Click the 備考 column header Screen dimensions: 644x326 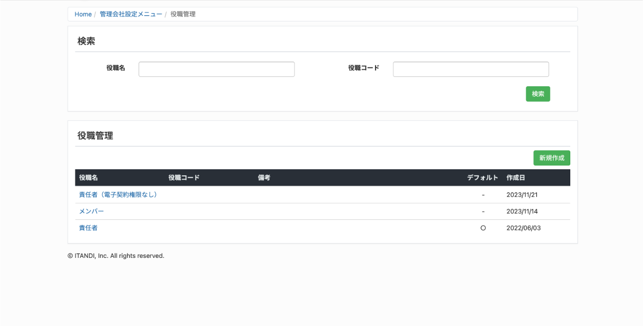pyautogui.click(x=264, y=178)
